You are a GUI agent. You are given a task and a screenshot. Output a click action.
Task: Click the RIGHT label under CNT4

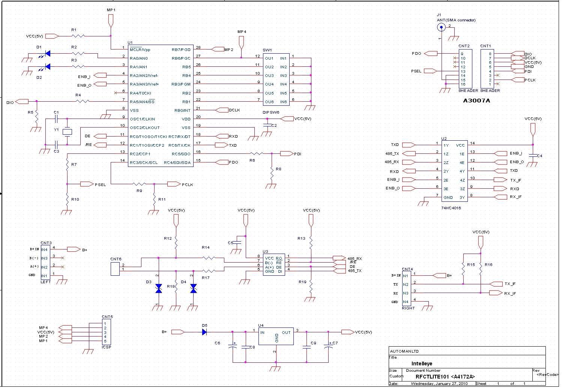click(408, 308)
